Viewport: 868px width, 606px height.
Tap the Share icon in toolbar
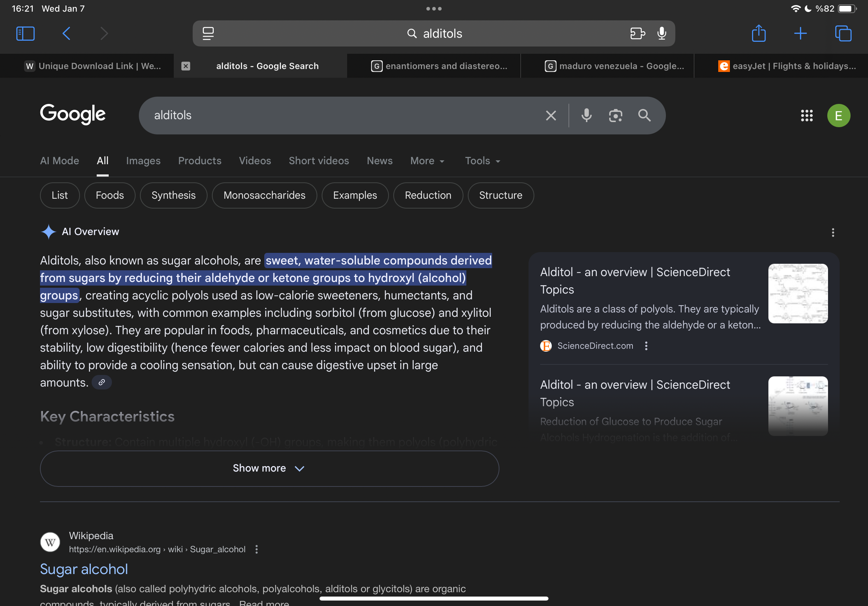tap(758, 33)
